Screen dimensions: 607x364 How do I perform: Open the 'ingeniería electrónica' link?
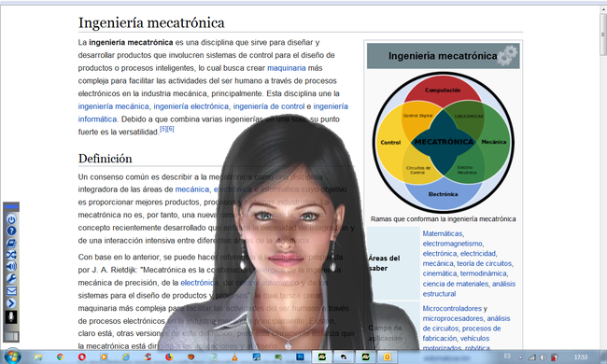pyautogui.click(x=191, y=106)
